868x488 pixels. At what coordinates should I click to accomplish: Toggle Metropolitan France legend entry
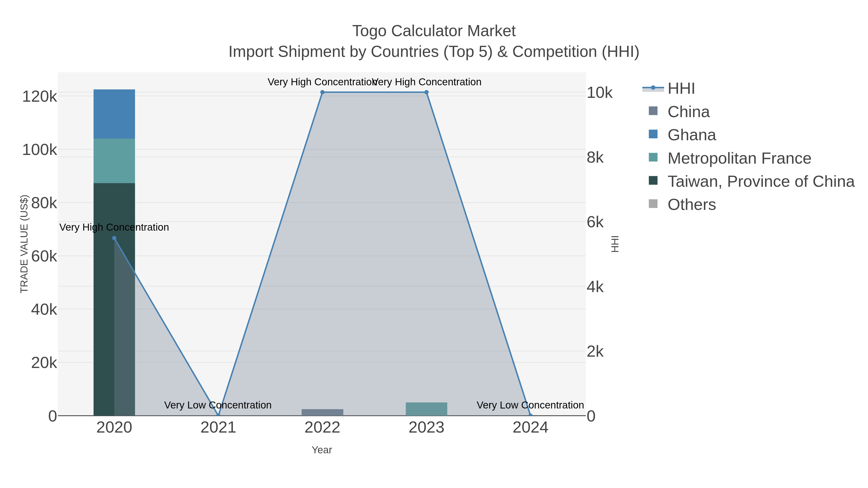click(730, 158)
